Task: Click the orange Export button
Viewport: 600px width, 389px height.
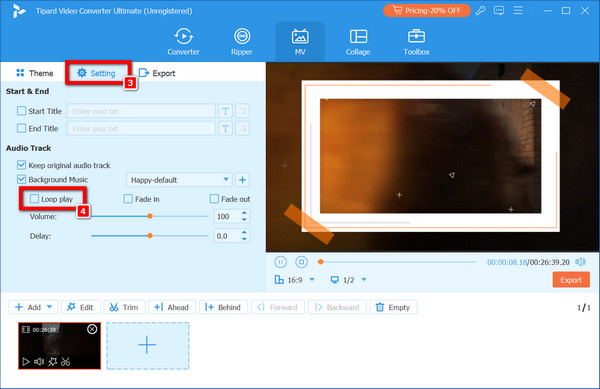Action: tap(571, 280)
